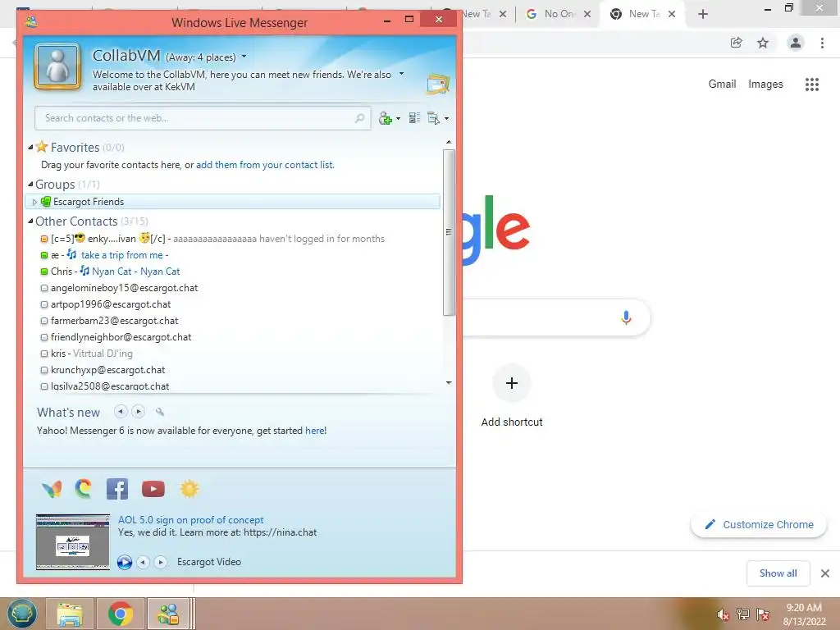The width and height of the screenshot is (840, 630).
Task: Click the CollabVM profile display picture
Action: click(x=57, y=67)
